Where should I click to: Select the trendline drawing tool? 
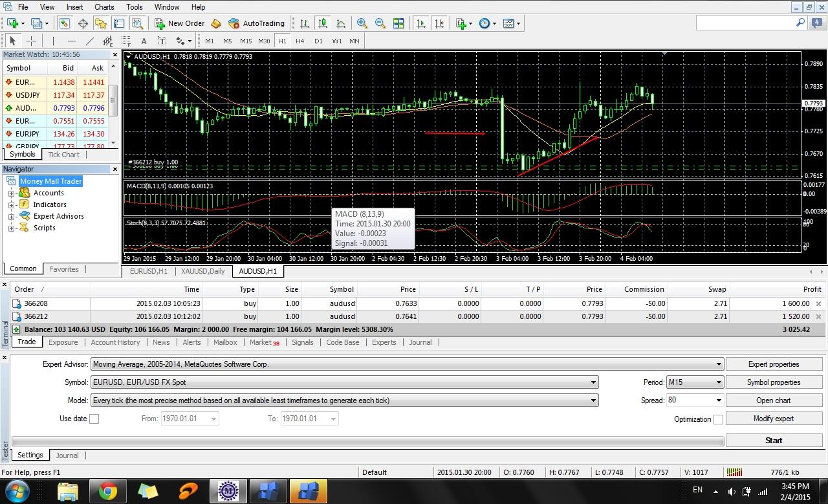(x=89, y=41)
